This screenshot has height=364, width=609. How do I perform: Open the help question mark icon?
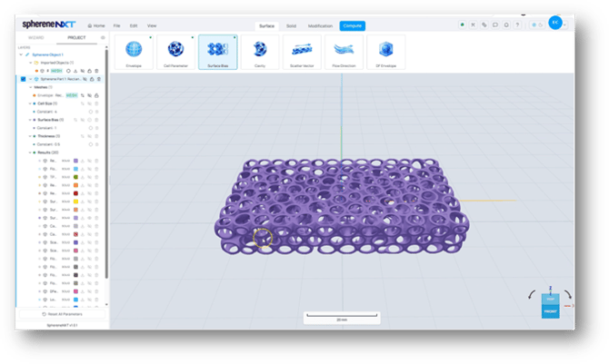click(x=517, y=25)
